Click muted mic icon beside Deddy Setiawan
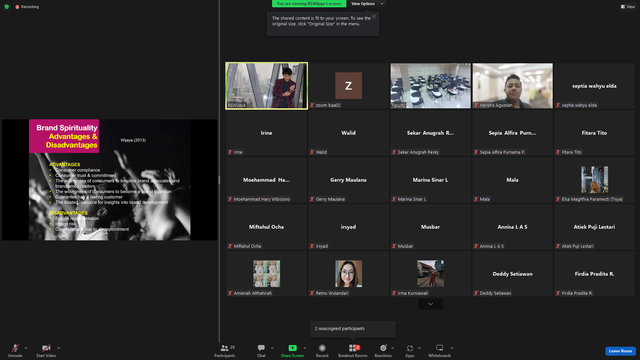The height and width of the screenshot is (360, 640). (476, 293)
